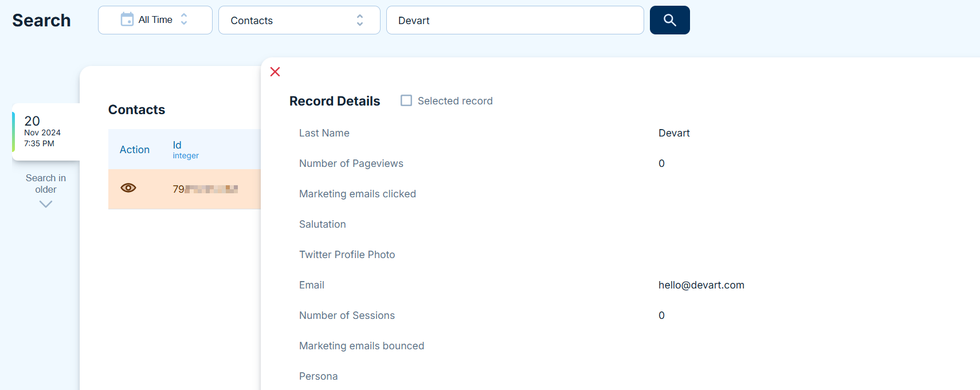Viewport: 980px width, 390px height.
Task: View the contact record via eye icon
Action: click(x=128, y=188)
